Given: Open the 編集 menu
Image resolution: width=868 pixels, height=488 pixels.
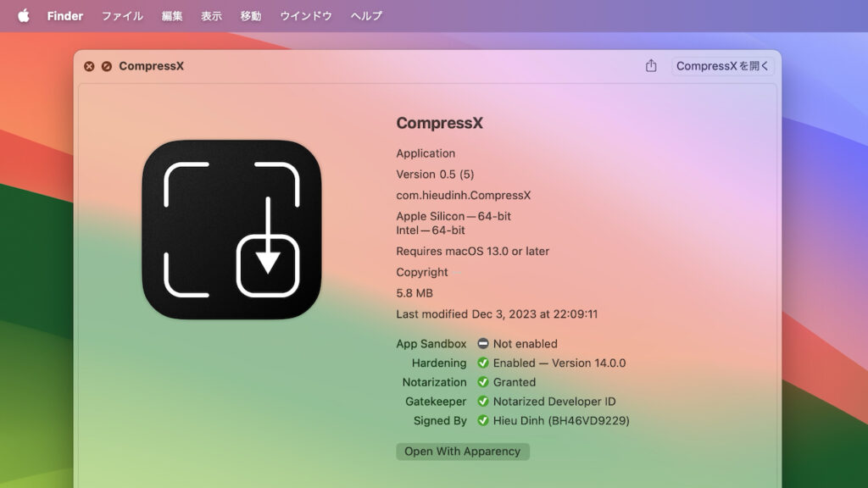Looking at the screenshot, I should pyautogui.click(x=172, y=16).
